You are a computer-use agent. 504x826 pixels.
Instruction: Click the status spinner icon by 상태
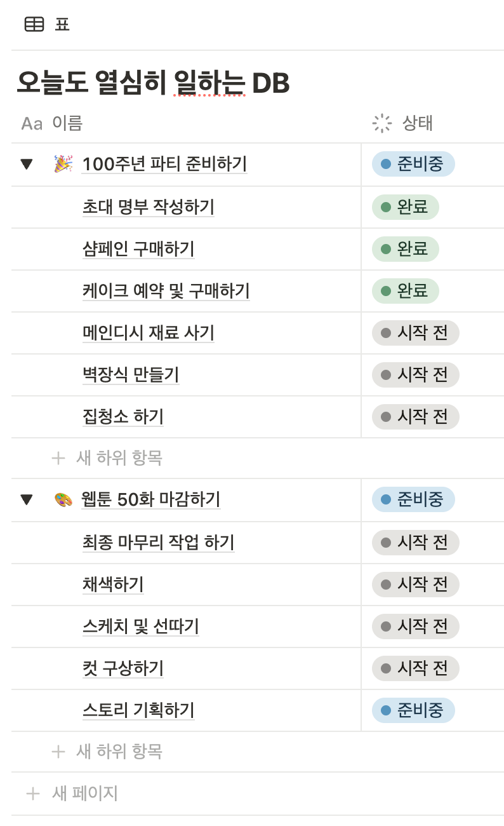click(382, 123)
